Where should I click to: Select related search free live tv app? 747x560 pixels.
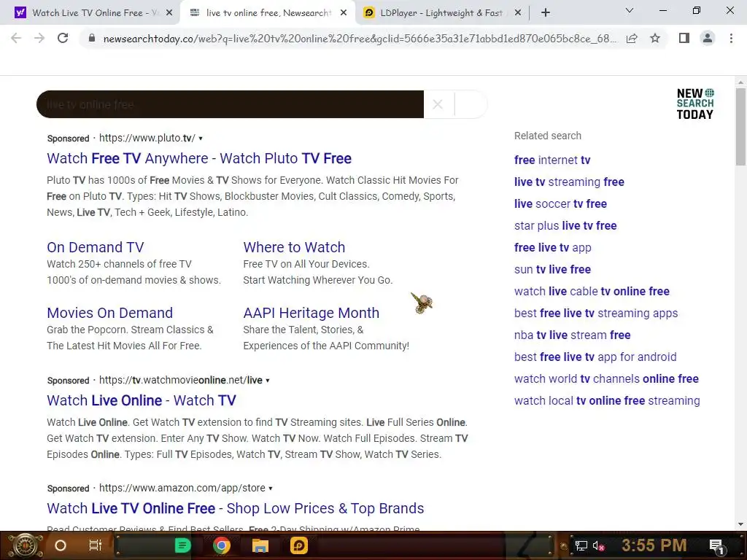[x=553, y=248]
